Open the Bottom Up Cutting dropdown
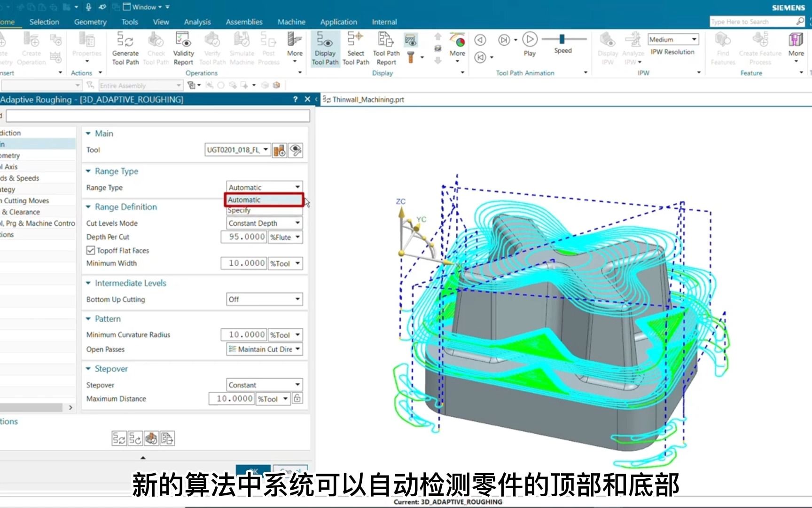This screenshot has height=508, width=812. (x=264, y=299)
